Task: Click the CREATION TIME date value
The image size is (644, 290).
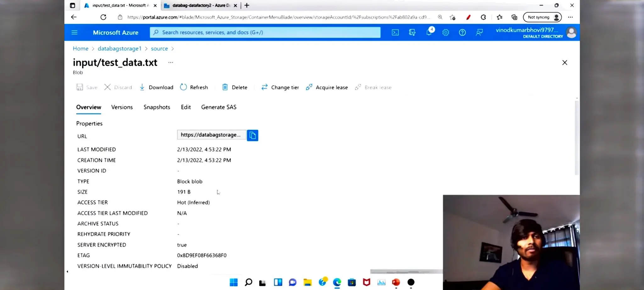Action: (x=204, y=160)
